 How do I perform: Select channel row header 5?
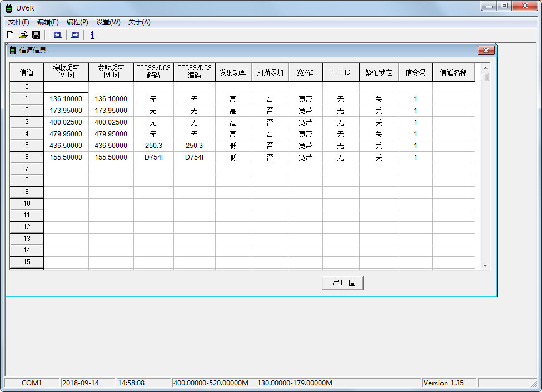[x=27, y=146]
